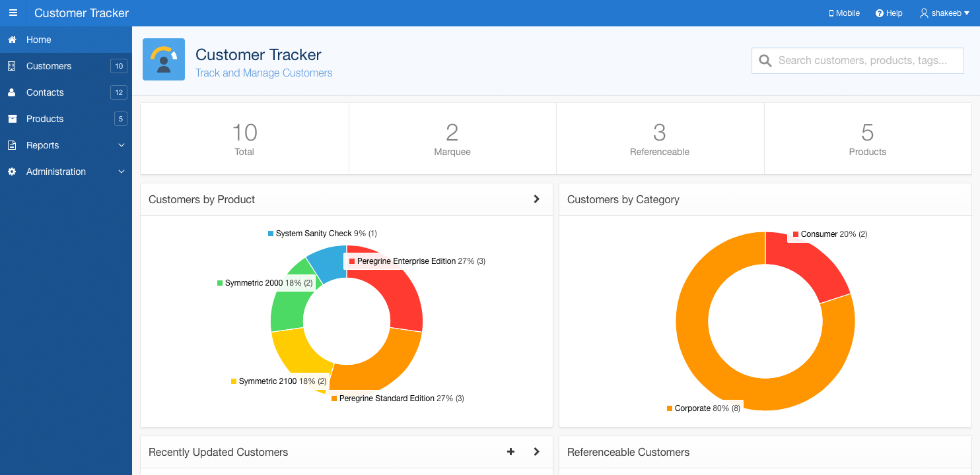
Task: Click the red Peregrine Enterprise Edition legend swatch
Action: pos(352,261)
